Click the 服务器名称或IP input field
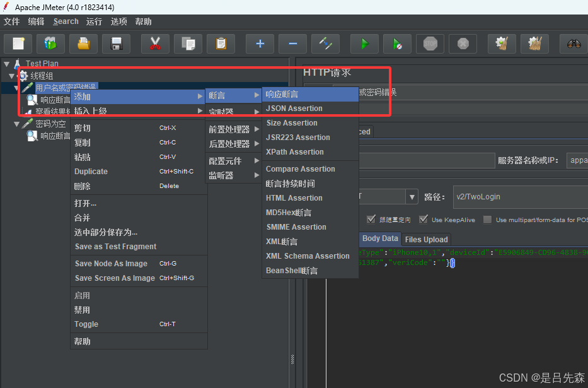The width and height of the screenshot is (588, 388). [577, 160]
